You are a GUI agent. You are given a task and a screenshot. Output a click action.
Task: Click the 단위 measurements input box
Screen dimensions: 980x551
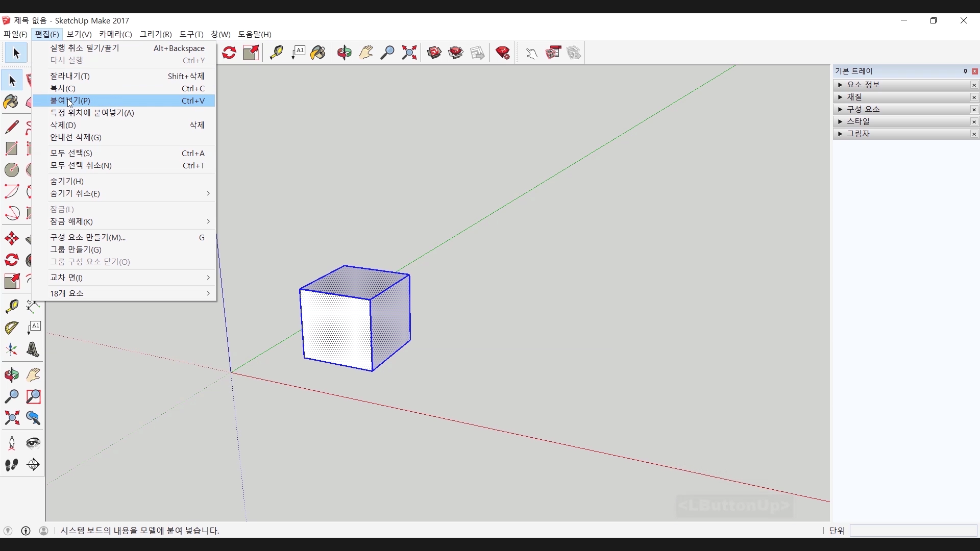pos(913,531)
